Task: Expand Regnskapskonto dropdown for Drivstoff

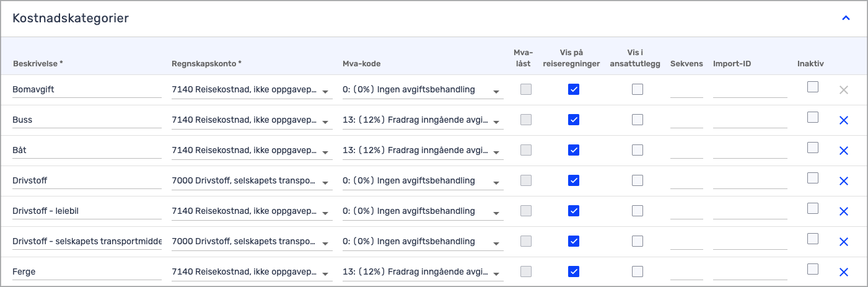Action: (251, 181)
